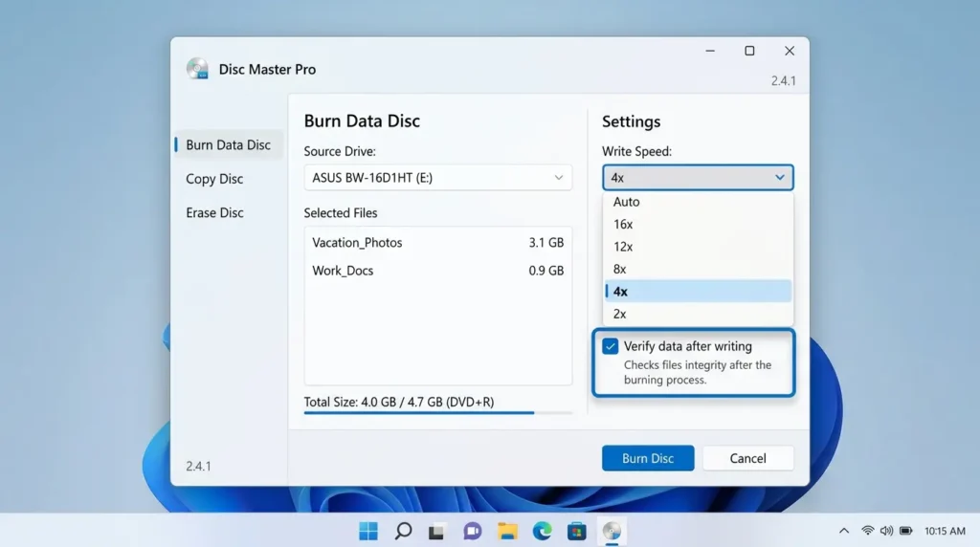Open taskbar Search magnifier icon
This screenshot has height=547, width=980.
[403, 532]
